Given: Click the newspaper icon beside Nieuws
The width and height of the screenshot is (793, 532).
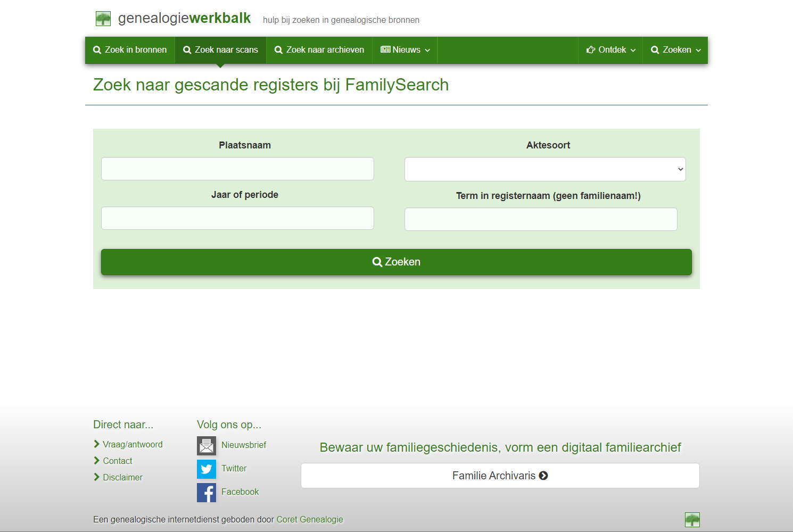Looking at the screenshot, I should pyautogui.click(x=385, y=49).
